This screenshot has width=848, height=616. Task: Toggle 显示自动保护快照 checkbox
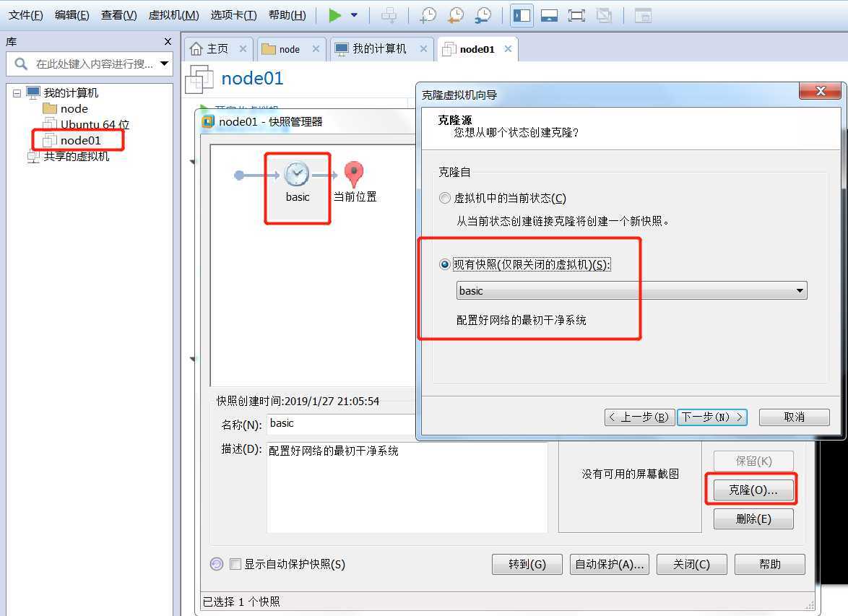click(x=235, y=564)
